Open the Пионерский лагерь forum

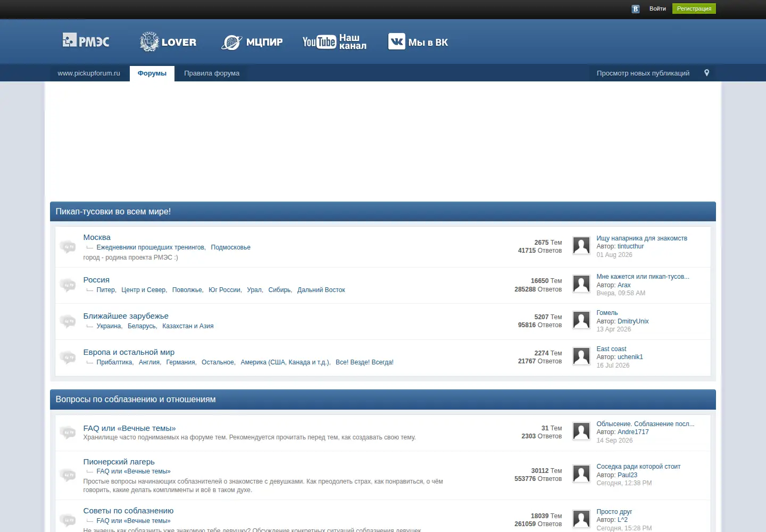pos(119,462)
